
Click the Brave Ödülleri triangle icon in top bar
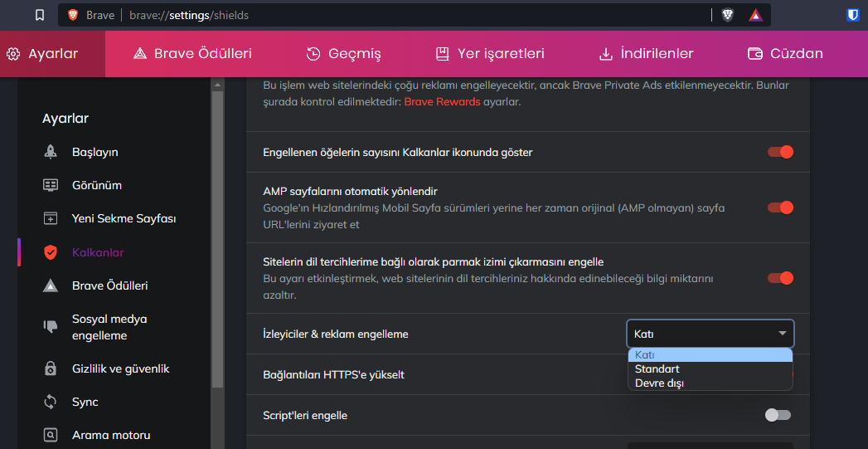139,54
